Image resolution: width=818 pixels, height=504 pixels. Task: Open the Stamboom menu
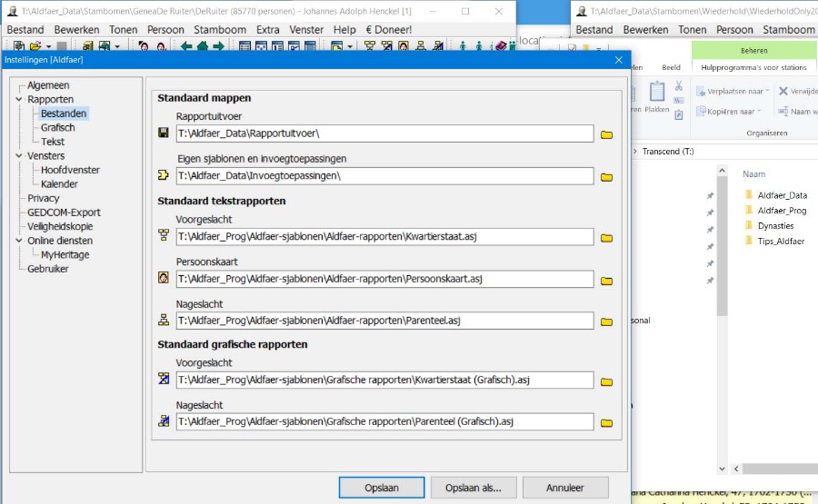(220, 29)
